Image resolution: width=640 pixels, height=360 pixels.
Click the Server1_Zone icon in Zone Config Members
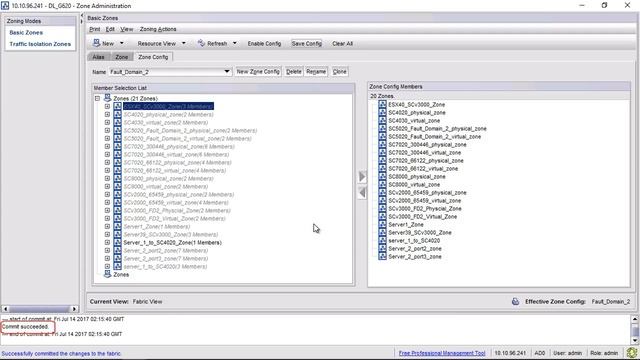click(382, 224)
